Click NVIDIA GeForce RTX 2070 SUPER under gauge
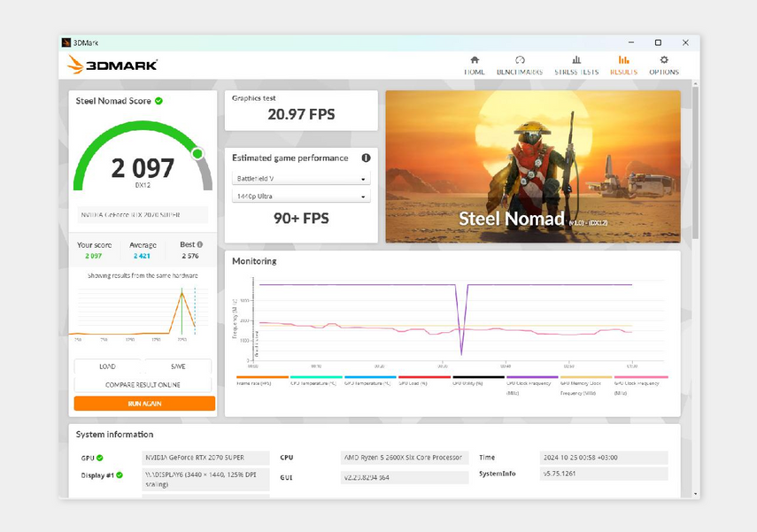This screenshot has height=532, width=757. 143,215
